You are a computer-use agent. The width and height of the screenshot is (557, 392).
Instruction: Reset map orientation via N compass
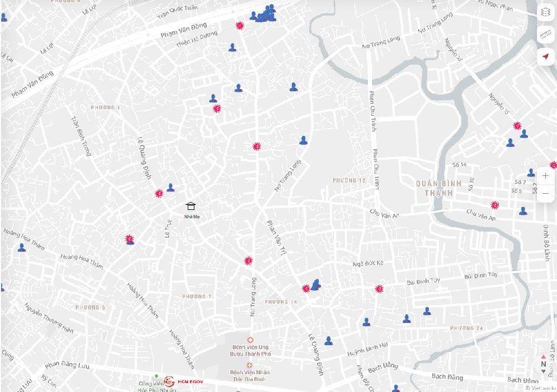pos(543,364)
